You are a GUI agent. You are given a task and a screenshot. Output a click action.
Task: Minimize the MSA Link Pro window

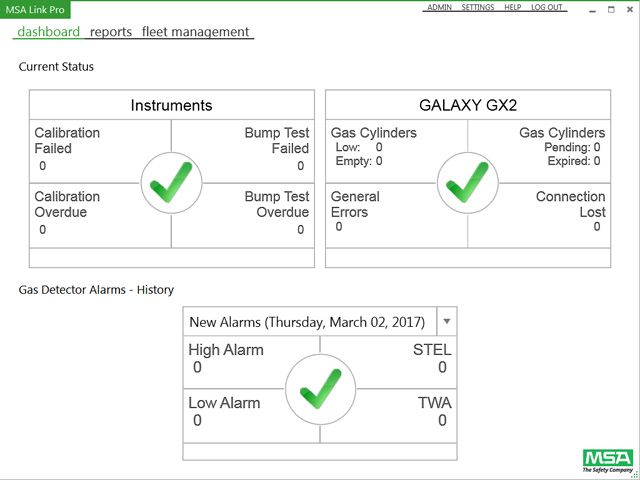pos(585,9)
